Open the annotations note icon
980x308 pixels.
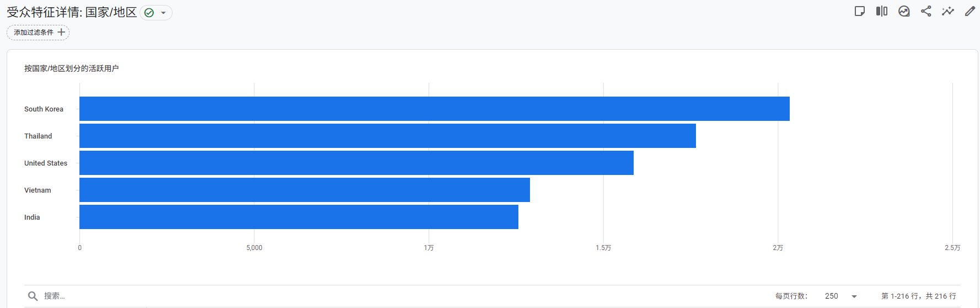click(x=859, y=11)
